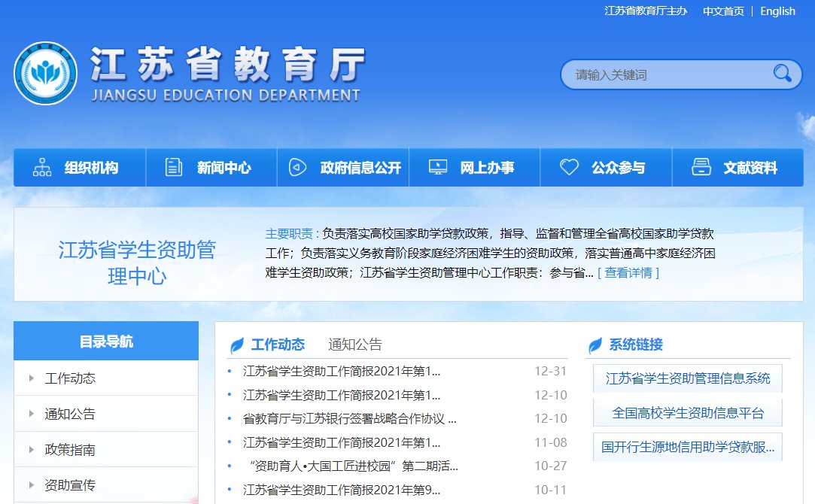This screenshot has width=815, height=504.
Task: Select the 工作动态 tab
Action: [278, 345]
